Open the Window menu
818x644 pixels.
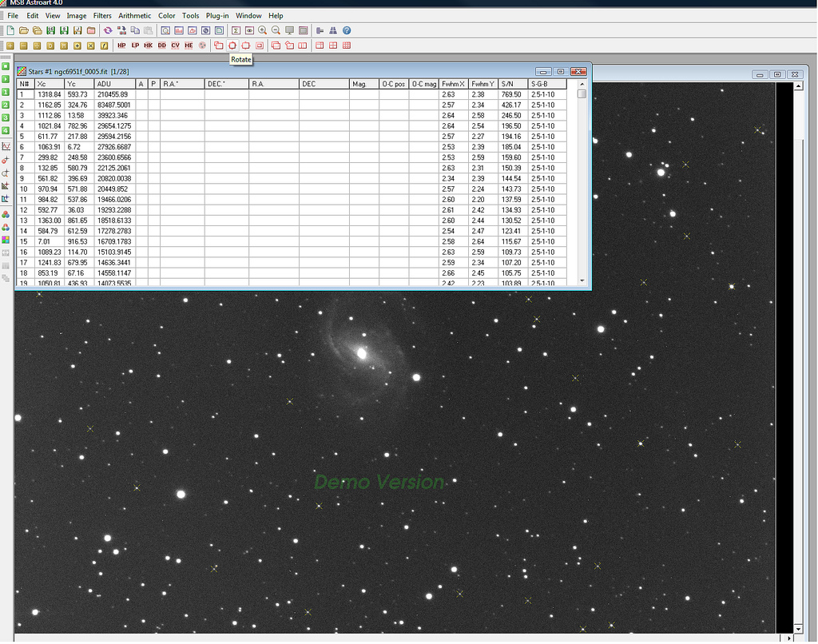coord(248,16)
